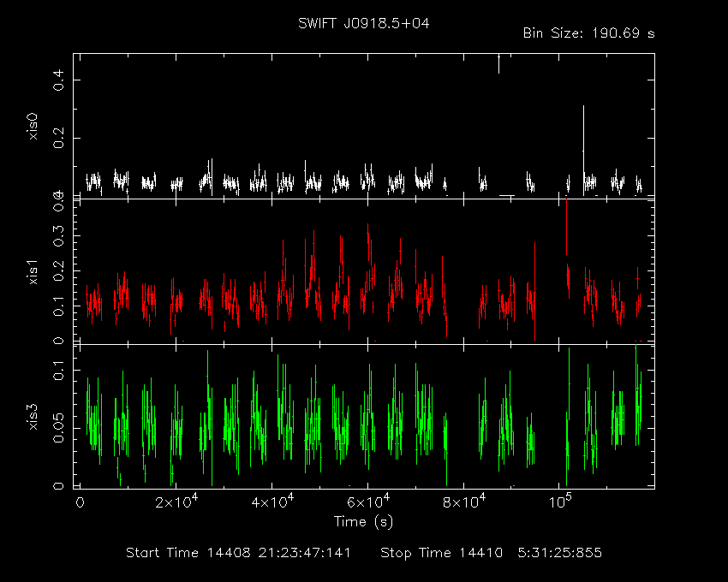This screenshot has width=728, height=582.
Task: Click the xis3 axis label
Action: pos(33,417)
